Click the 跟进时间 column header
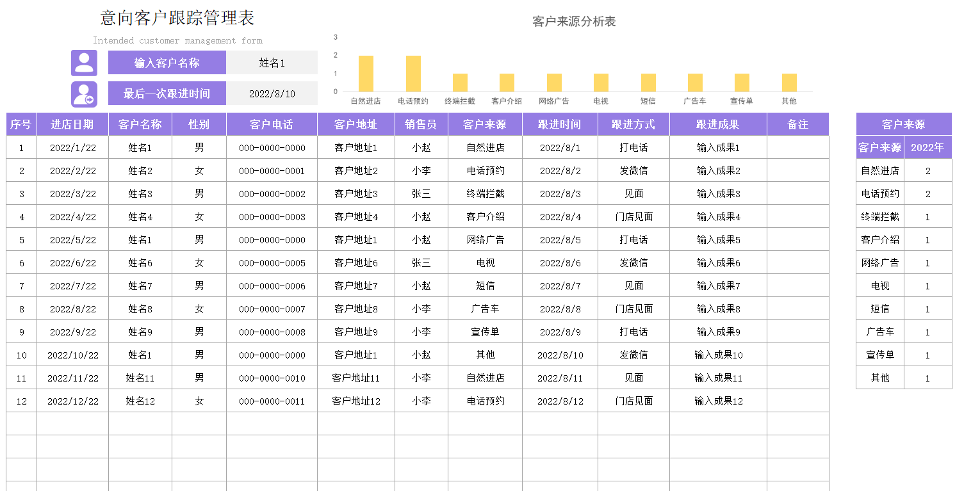980x491 pixels. pos(560,124)
